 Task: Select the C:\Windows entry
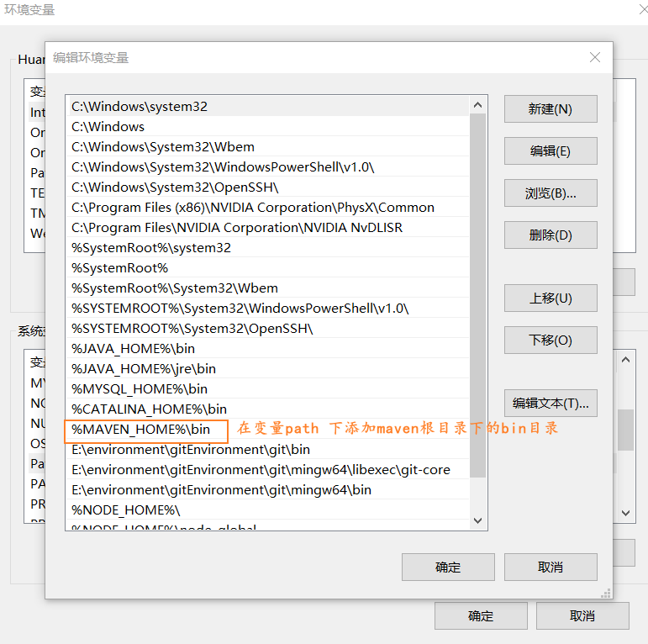pyautogui.click(x=268, y=126)
